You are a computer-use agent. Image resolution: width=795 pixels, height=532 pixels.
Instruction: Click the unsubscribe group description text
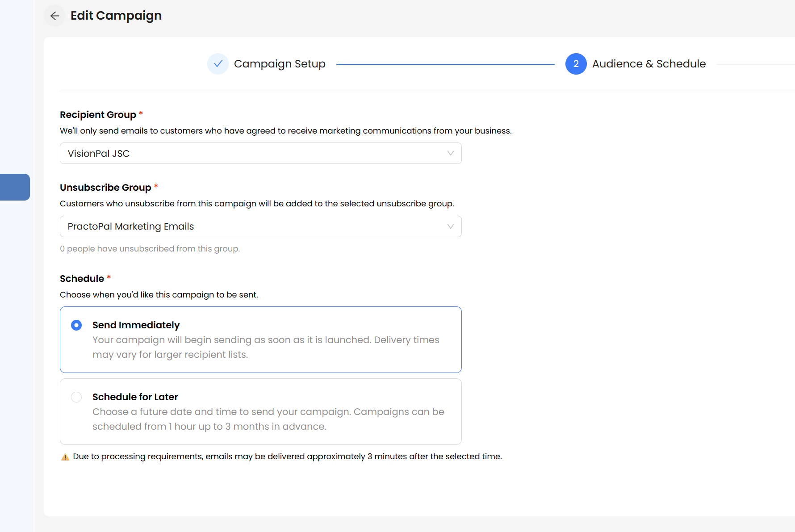click(x=257, y=204)
